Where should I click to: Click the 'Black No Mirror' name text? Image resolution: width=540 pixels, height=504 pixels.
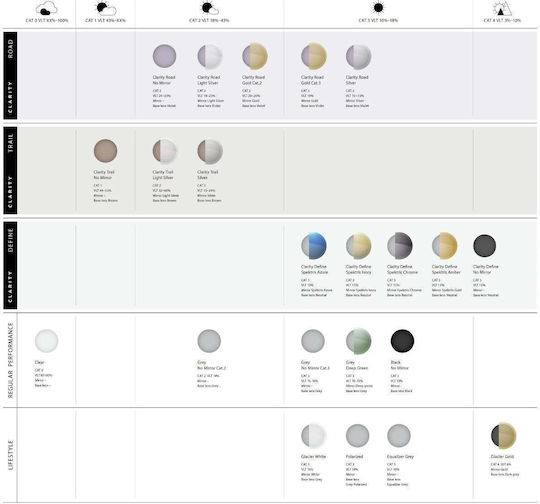point(399,365)
